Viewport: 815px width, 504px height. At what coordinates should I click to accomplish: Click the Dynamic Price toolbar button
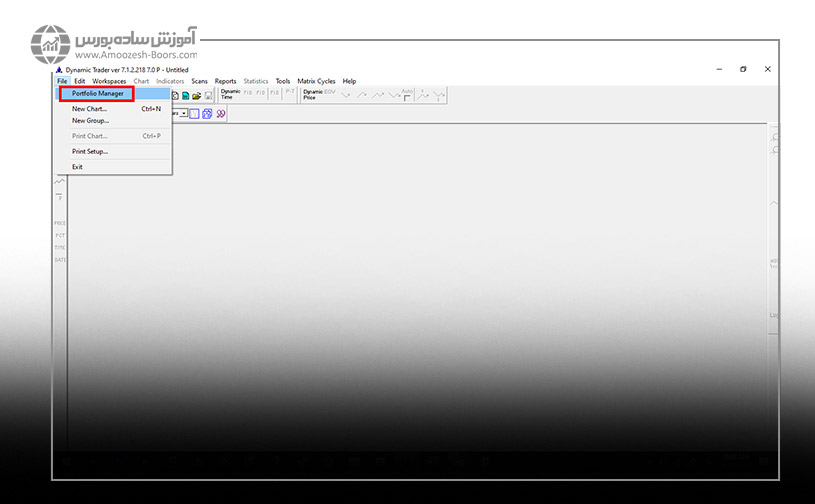[x=310, y=94]
